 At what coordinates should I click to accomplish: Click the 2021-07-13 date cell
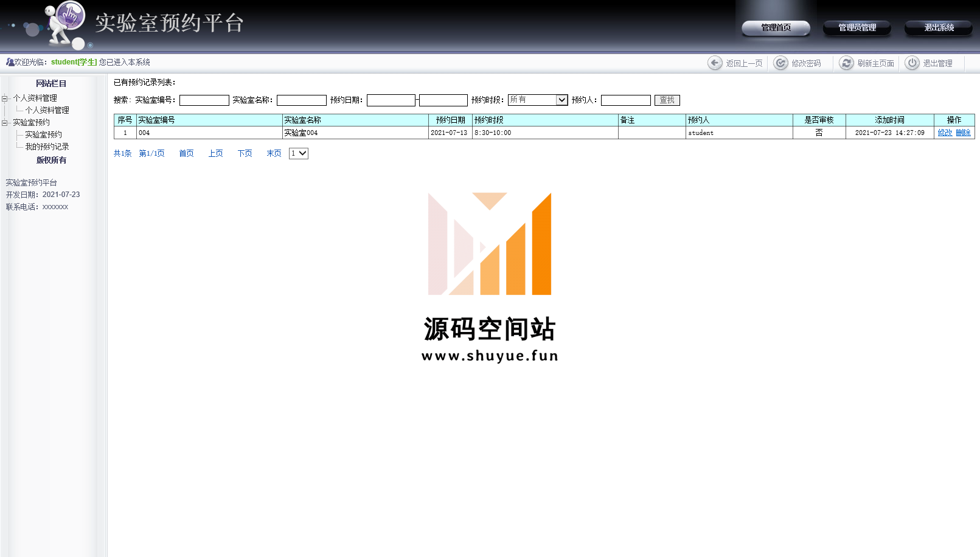click(x=450, y=133)
